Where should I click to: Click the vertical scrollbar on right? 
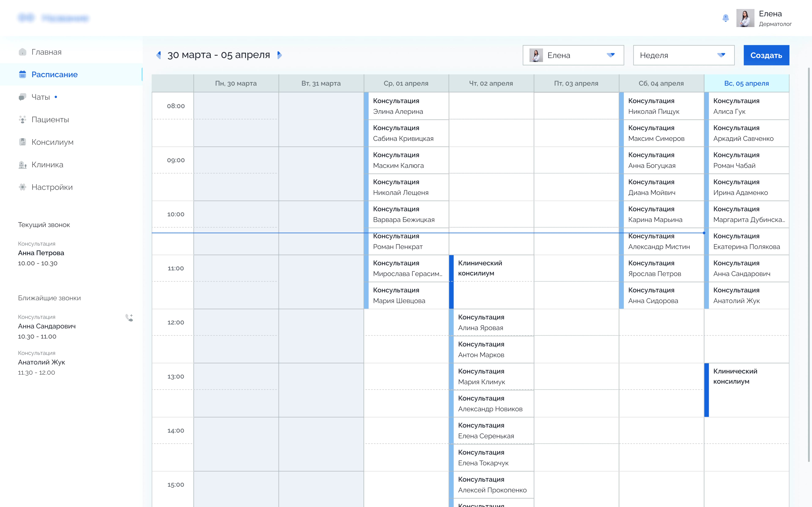tap(809, 265)
